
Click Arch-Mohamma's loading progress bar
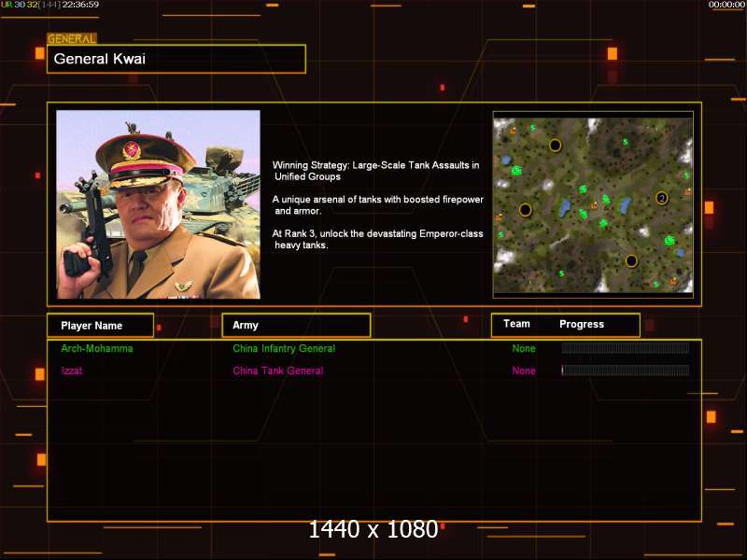625,348
